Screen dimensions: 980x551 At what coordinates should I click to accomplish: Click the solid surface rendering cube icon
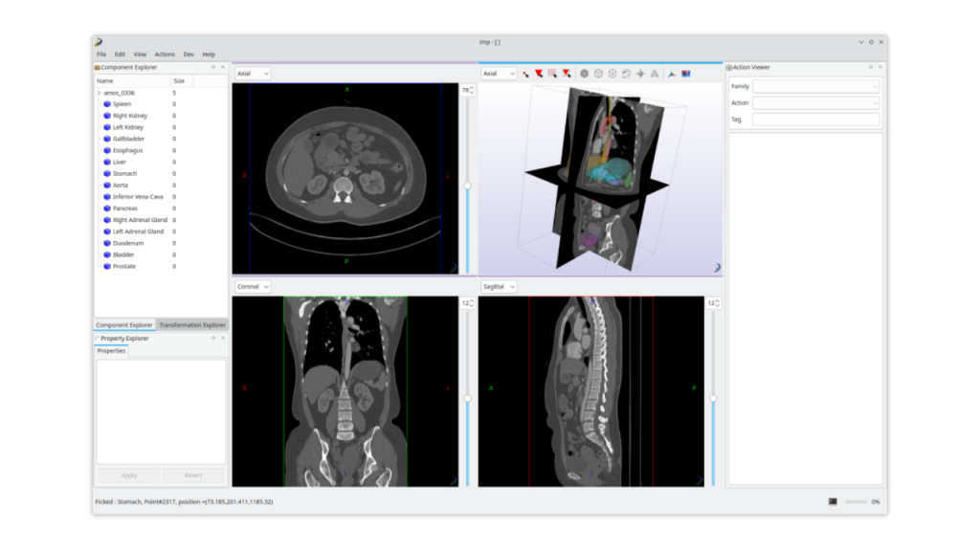(x=584, y=74)
